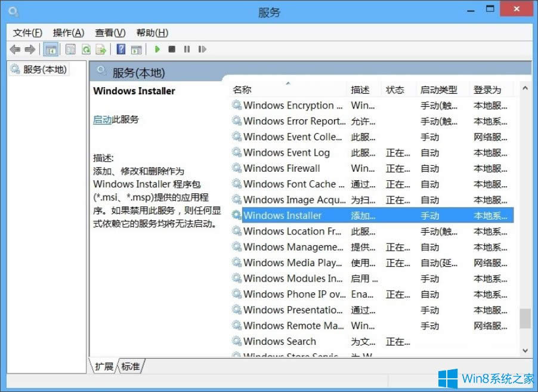Image resolution: width=538 pixels, height=392 pixels.
Task: Click the back navigation arrow
Action: [x=15, y=49]
